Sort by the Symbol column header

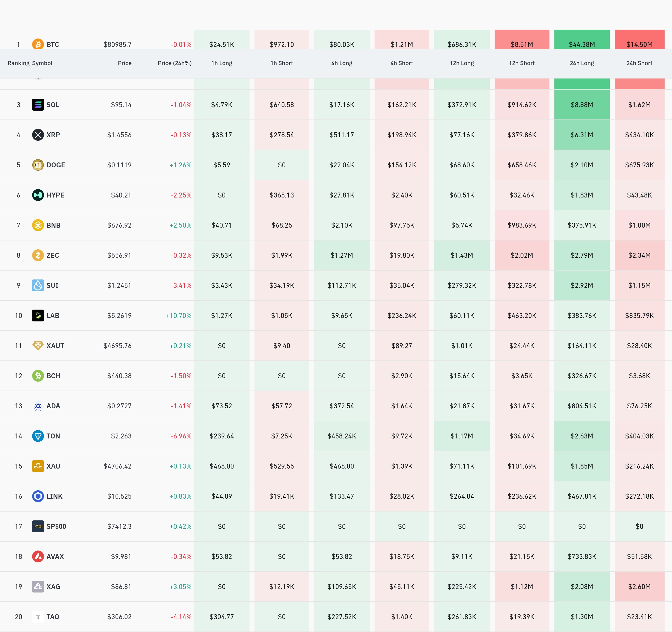[42, 63]
